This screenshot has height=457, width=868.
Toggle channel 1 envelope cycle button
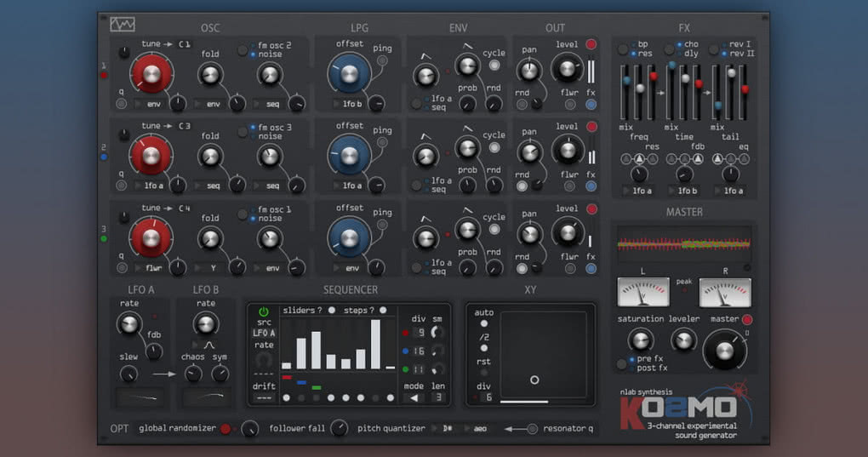tap(494, 65)
